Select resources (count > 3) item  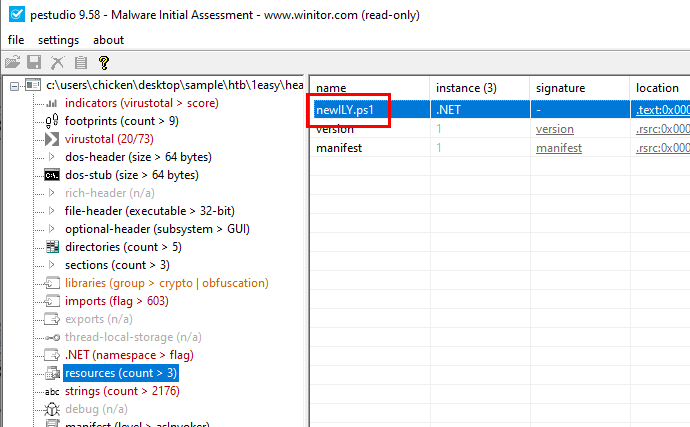(x=121, y=373)
